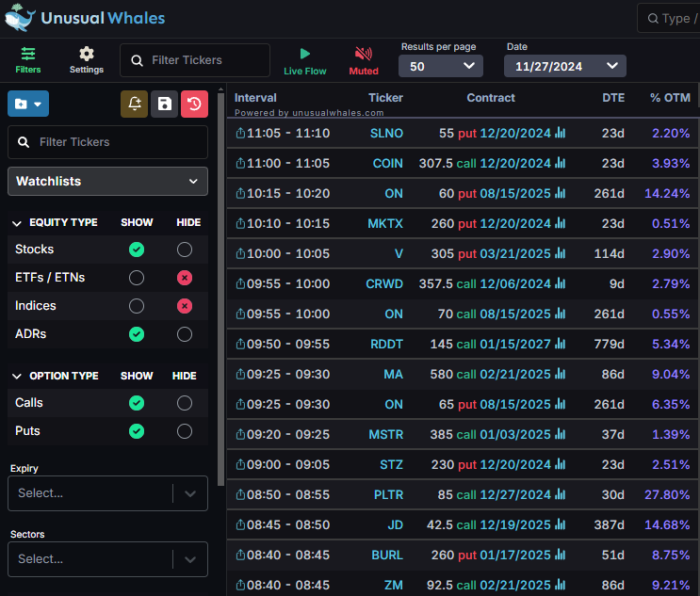Open chart icon for V 305 put
The image size is (700, 596).
561,253
